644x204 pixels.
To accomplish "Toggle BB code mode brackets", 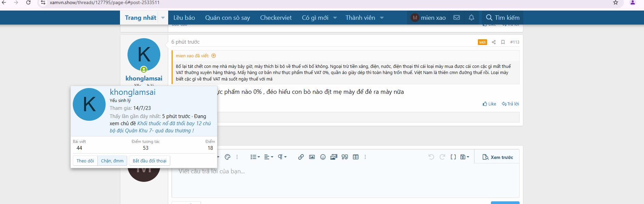I will tap(453, 157).
